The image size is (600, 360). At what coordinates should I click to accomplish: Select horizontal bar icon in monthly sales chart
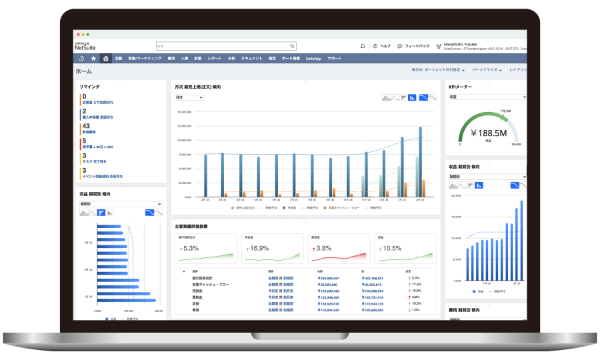403,98
